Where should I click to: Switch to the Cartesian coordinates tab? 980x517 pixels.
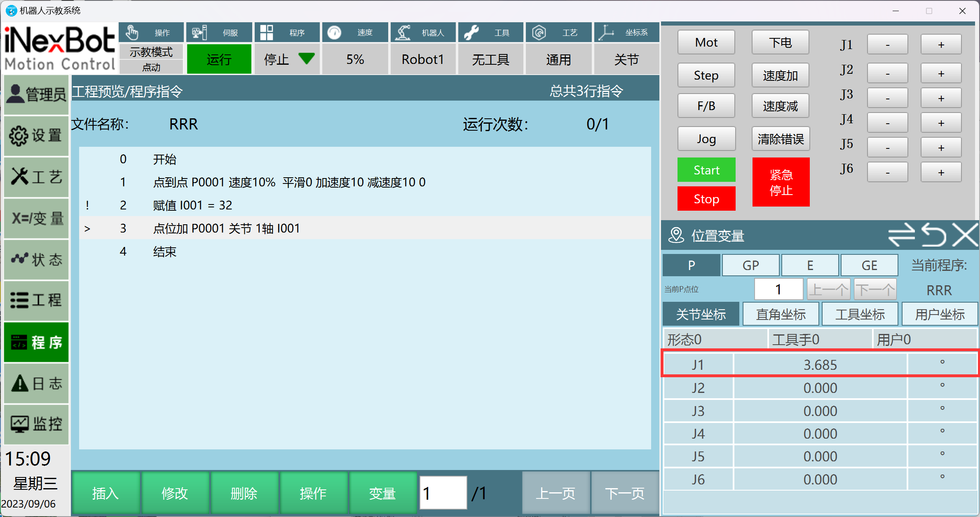pyautogui.click(x=781, y=314)
